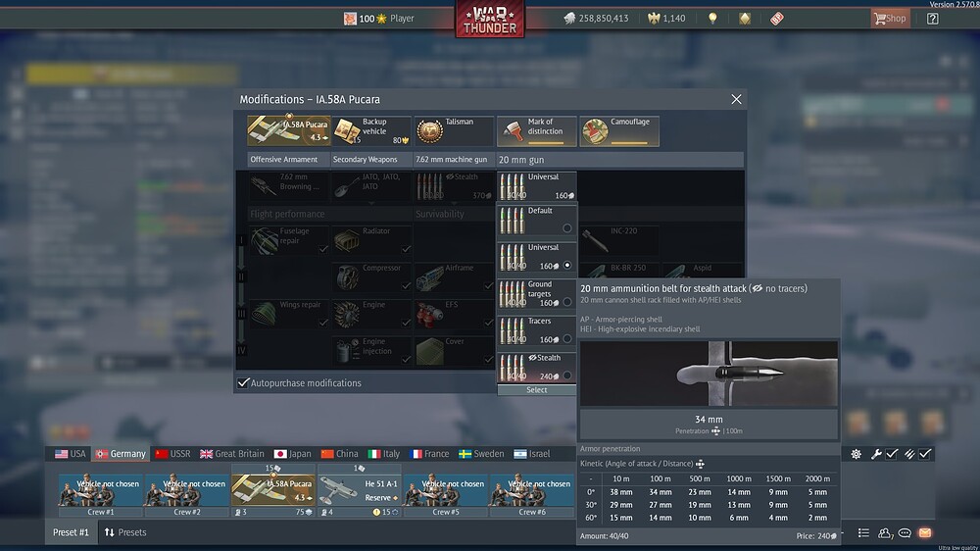This screenshot has height=551, width=980.
Task: Open the Preset #1 tab
Action: click(x=71, y=533)
